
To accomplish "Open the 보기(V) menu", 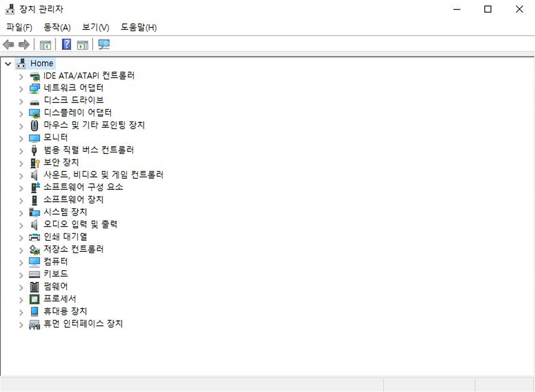I will (x=95, y=27).
